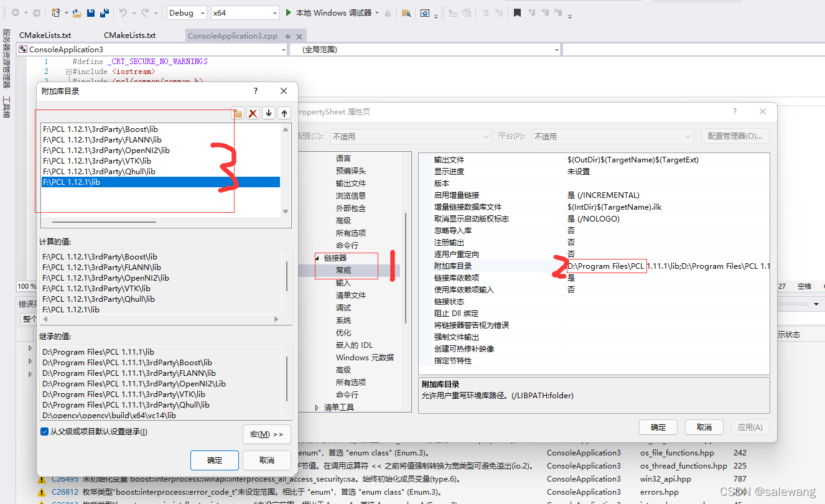Add a new line in library directories list
Viewport: 825px width, 504px height.
tap(237, 113)
